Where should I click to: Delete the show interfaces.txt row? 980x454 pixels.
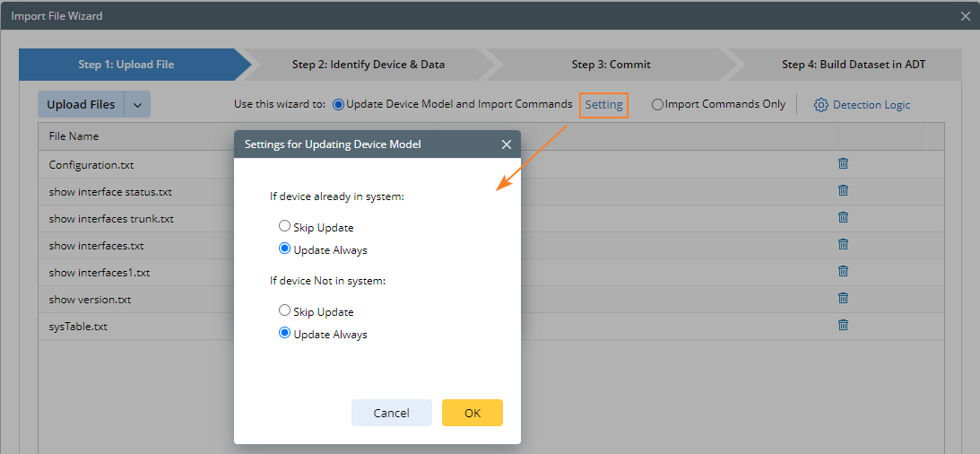843,244
